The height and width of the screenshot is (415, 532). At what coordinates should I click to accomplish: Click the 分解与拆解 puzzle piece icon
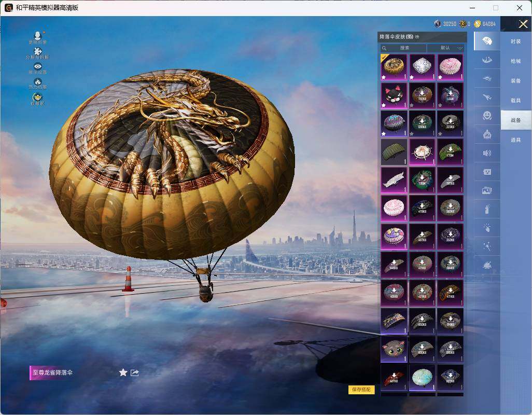click(x=38, y=51)
